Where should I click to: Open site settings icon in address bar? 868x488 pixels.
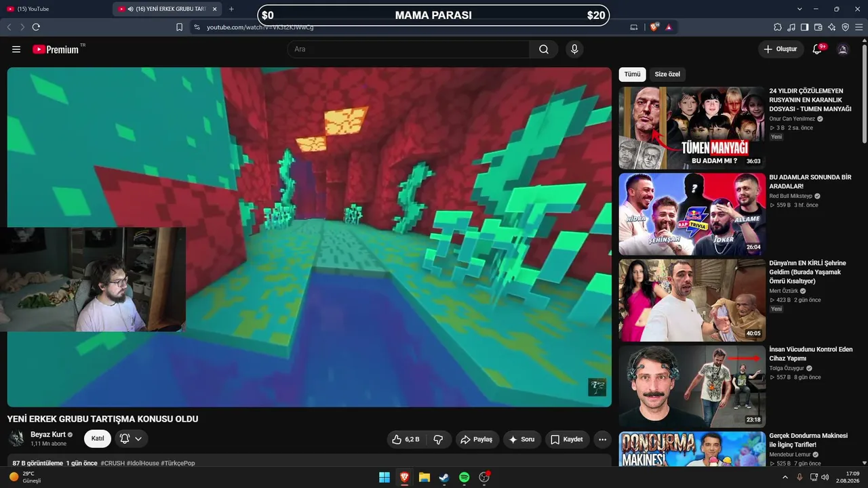(197, 27)
